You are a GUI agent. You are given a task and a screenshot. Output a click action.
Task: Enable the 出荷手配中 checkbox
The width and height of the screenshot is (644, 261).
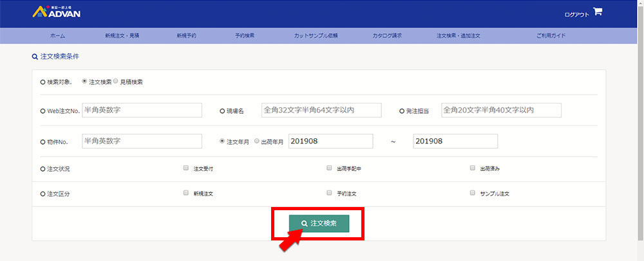click(329, 168)
